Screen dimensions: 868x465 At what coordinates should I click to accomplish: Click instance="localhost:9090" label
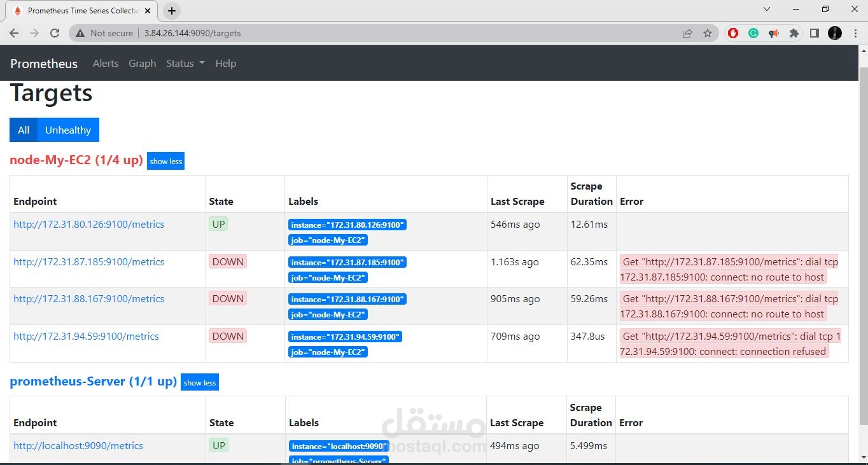[339, 447]
